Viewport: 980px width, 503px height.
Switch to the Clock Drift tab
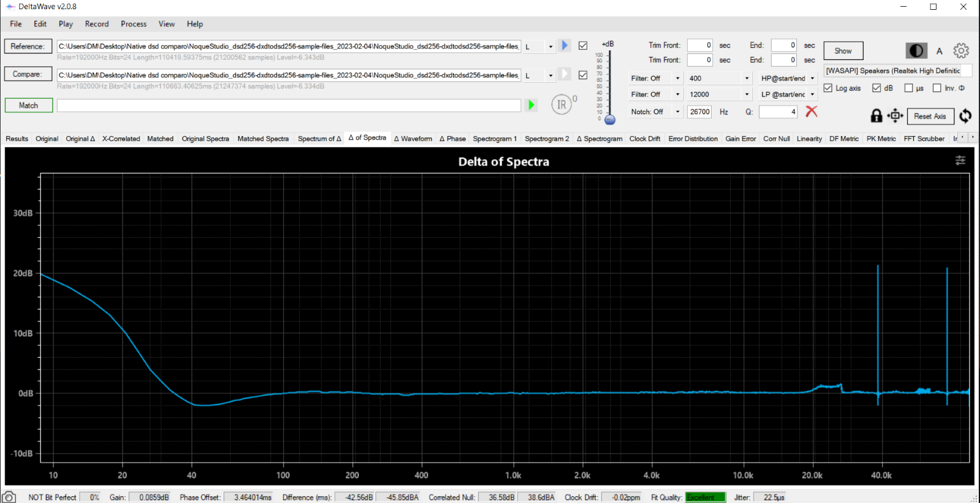pos(645,138)
